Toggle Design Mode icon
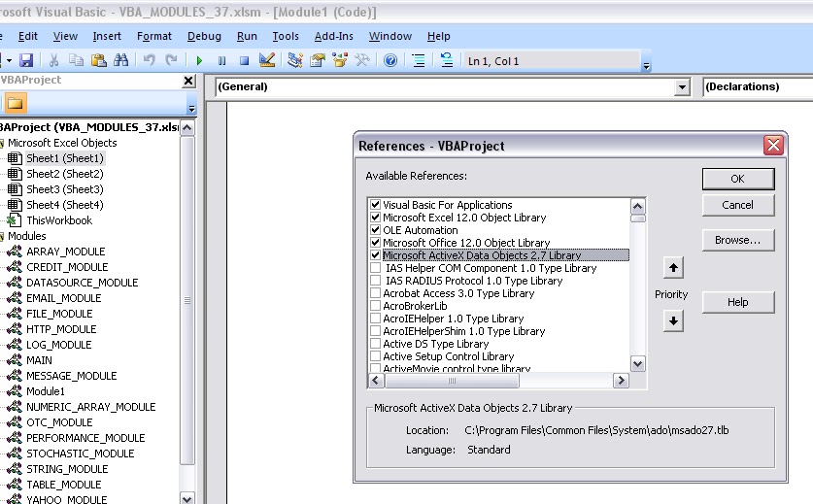Image resolution: width=813 pixels, height=504 pixels. (267, 60)
